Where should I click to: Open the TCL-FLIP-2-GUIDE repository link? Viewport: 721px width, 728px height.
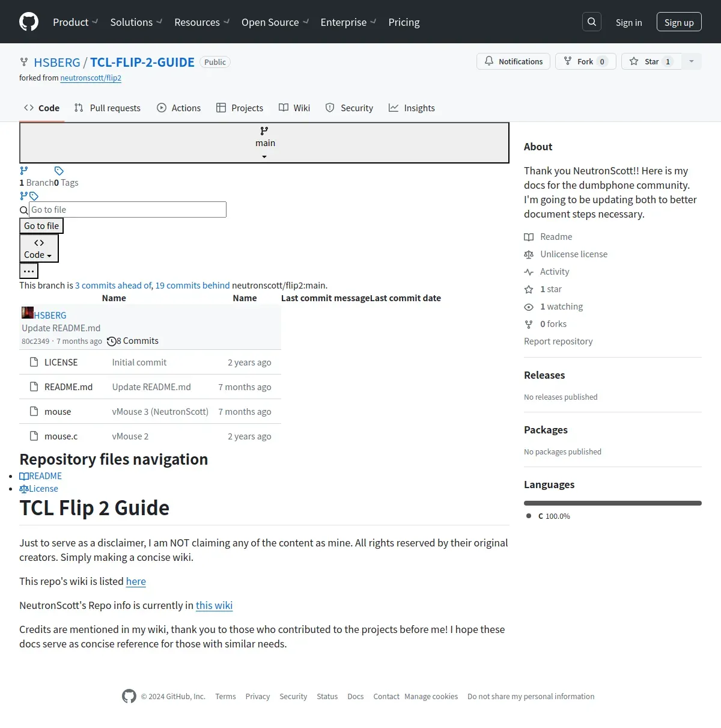[x=142, y=63]
